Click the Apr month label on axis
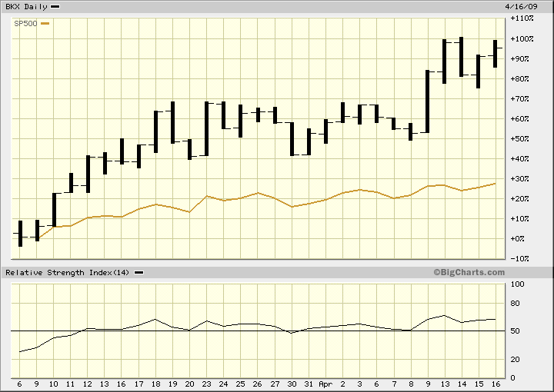 tap(325, 384)
